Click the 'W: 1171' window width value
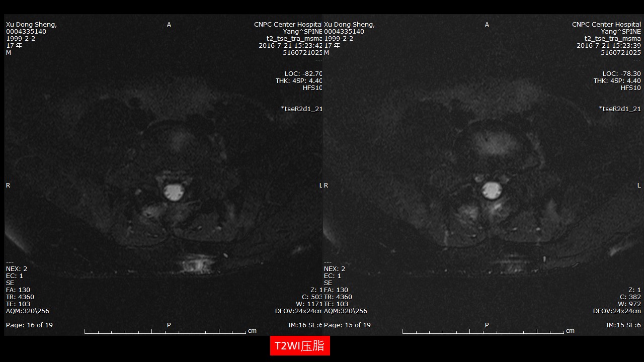Screen dimensions: 644x362 [x=309, y=304]
